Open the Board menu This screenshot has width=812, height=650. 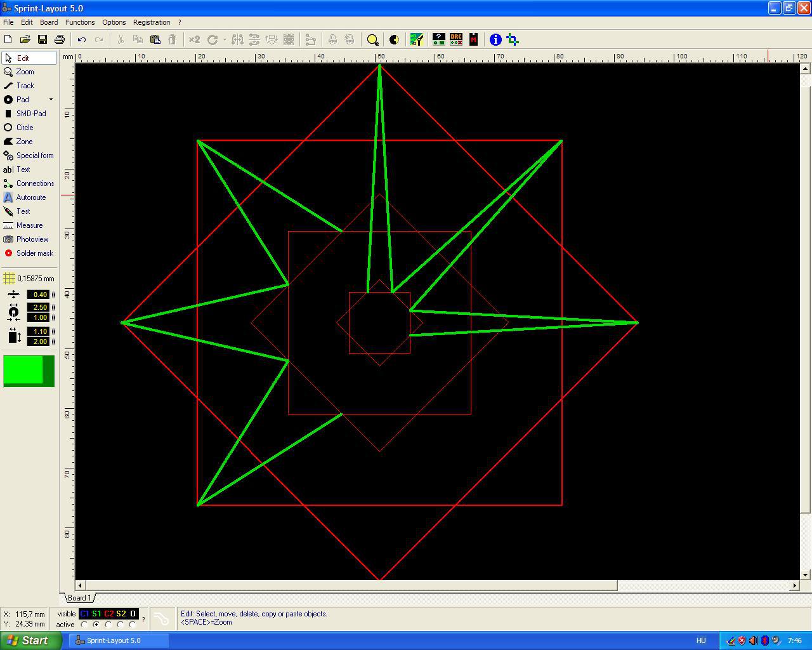(x=49, y=22)
